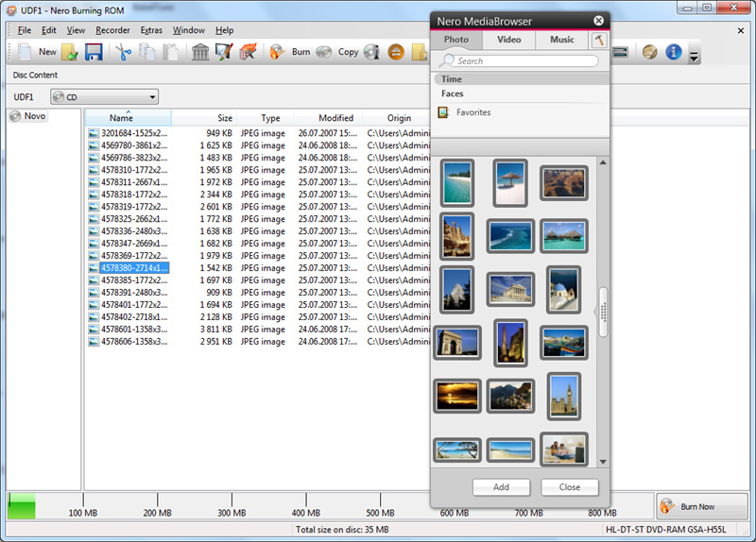756x542 pixels.
Task: Click the New toolbar button label
Action: tap(47, 52)
